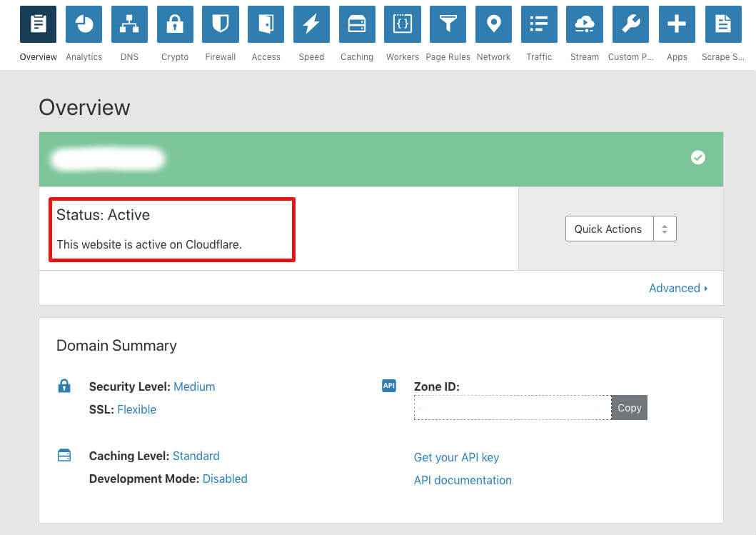Open Get your API key link

[x=456, y=457]
